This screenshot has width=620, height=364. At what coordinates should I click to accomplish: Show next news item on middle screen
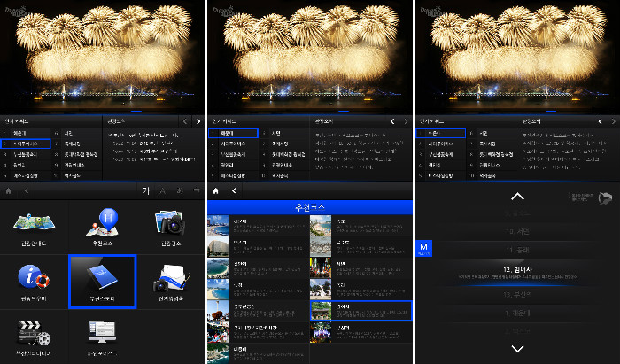point(406,121)
